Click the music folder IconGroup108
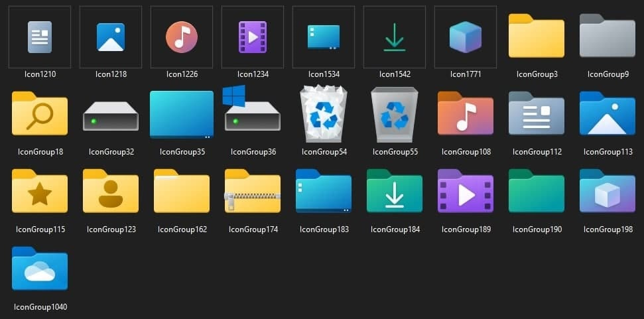644x319 pixels. 466,113
